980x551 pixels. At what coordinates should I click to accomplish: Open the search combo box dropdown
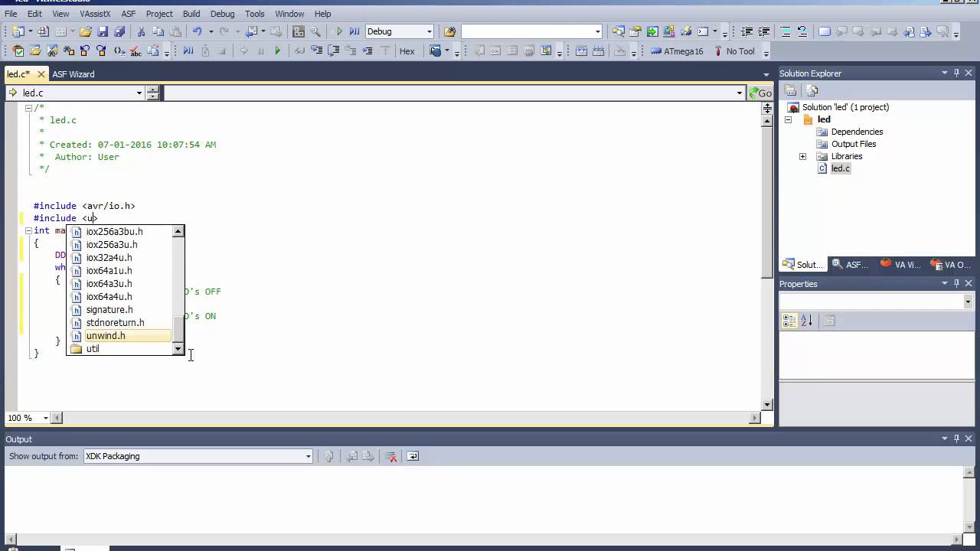(598, 31)
